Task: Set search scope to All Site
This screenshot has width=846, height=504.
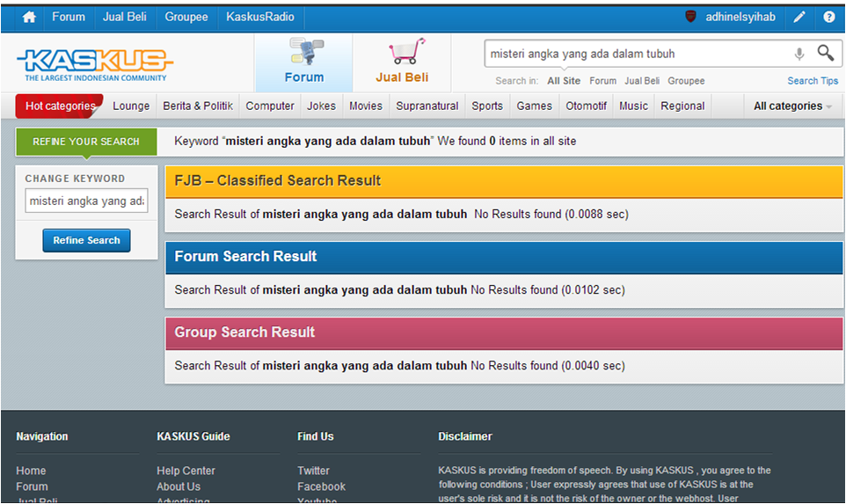Action: (564, 81)
